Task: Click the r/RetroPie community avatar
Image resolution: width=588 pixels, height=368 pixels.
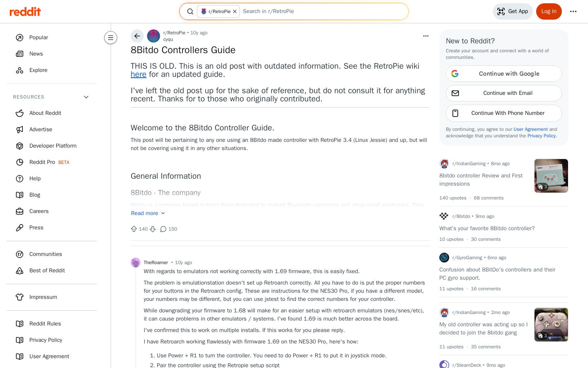Action: pyautogui.click(x=154, y=36)
